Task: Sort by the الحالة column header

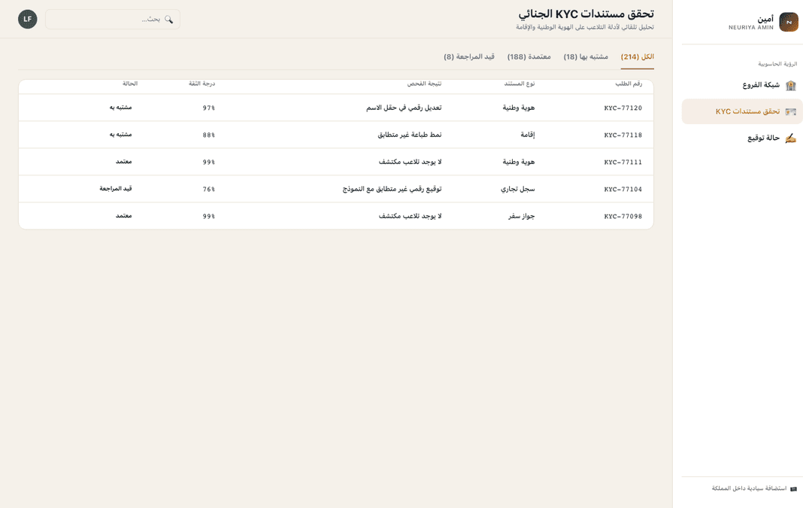Action: [130, 84]
